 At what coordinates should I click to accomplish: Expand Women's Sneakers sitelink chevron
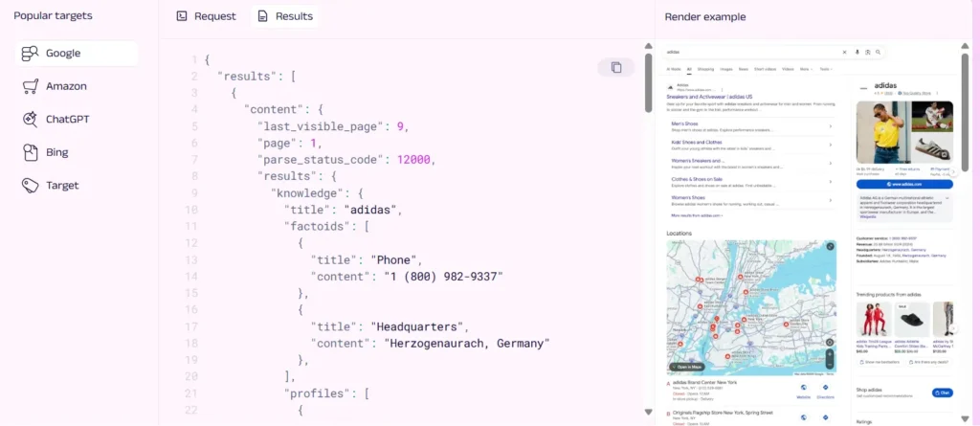tap(830, 164)
